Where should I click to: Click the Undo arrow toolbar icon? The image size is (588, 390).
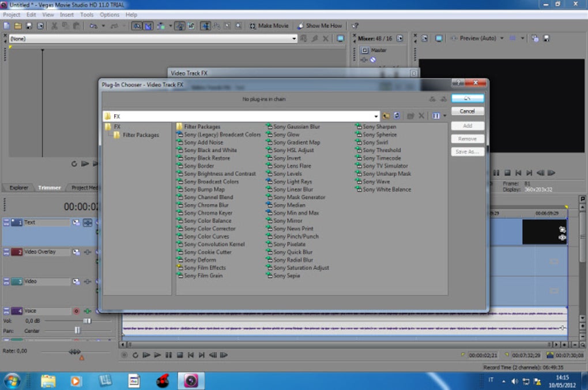tap(93, 26)
